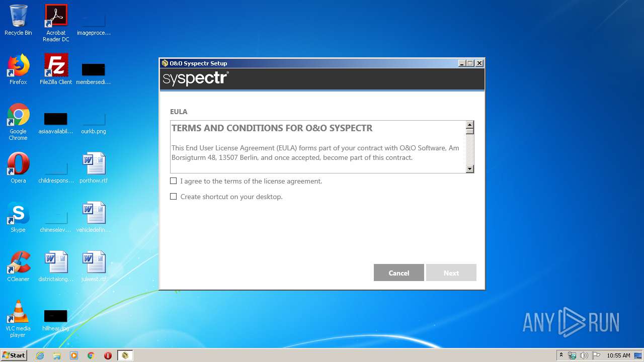Image resolution: width=644 pixels, height=362 pixels.
Task: Click the Syspectr Setup taskbar button
Action: coord(125,355)
